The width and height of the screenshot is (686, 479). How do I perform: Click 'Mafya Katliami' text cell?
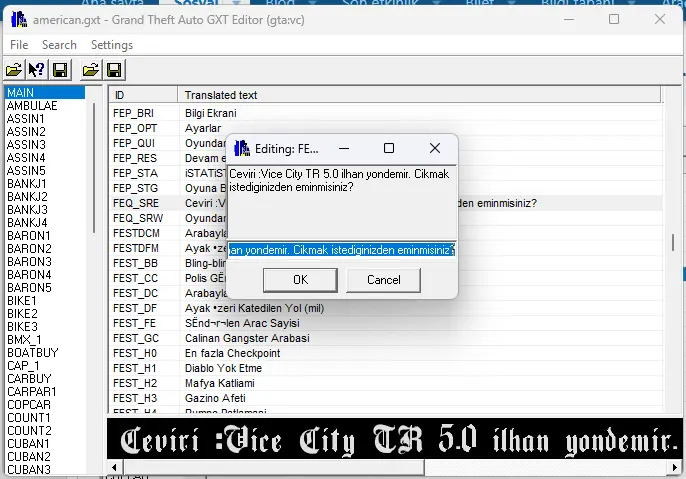(220, 383)
